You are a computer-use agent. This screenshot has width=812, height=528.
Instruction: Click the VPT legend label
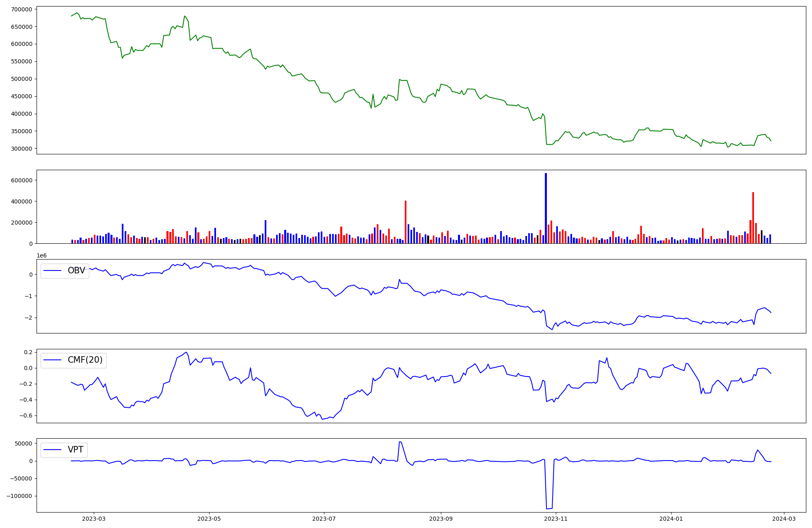[x=76, y=450]
